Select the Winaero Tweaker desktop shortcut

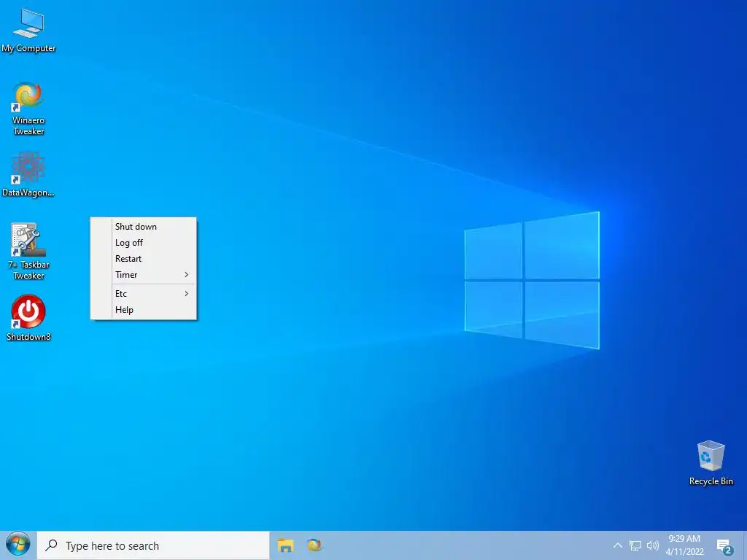tap(28, 109)
